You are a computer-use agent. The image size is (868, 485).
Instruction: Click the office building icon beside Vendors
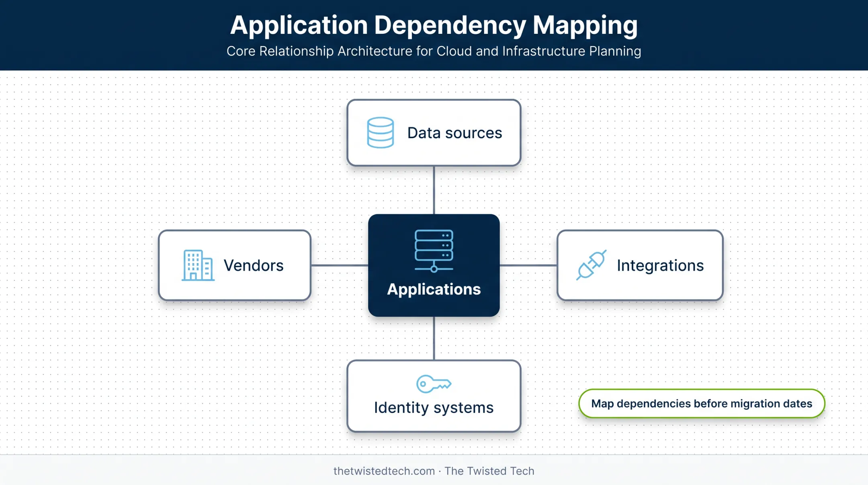pos(198,265)
